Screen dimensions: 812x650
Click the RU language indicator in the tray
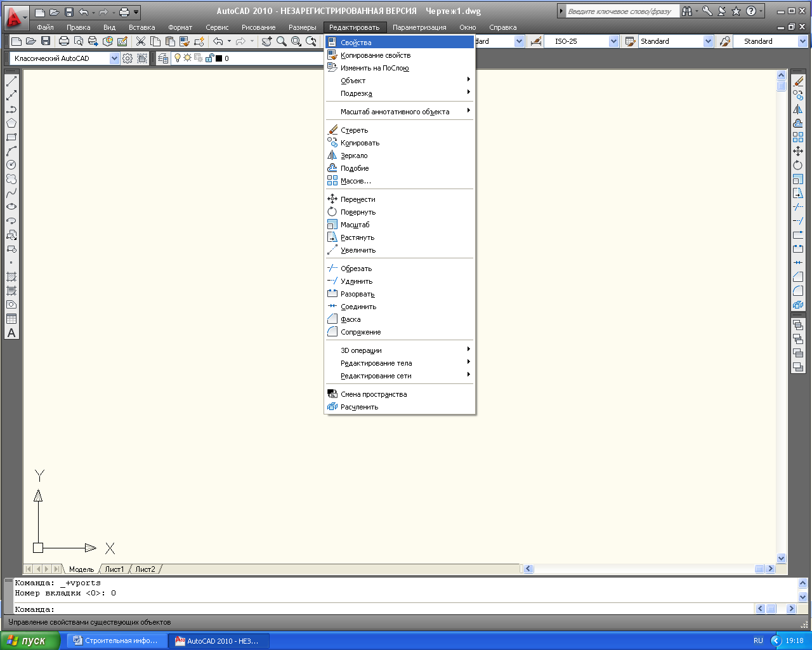tap(758, 640)
